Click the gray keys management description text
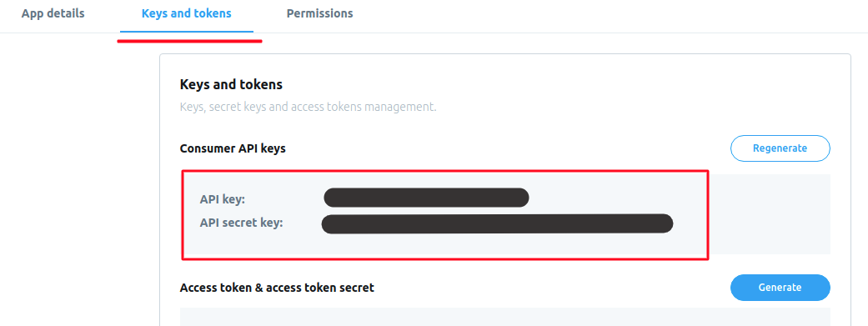 [308, 107]
